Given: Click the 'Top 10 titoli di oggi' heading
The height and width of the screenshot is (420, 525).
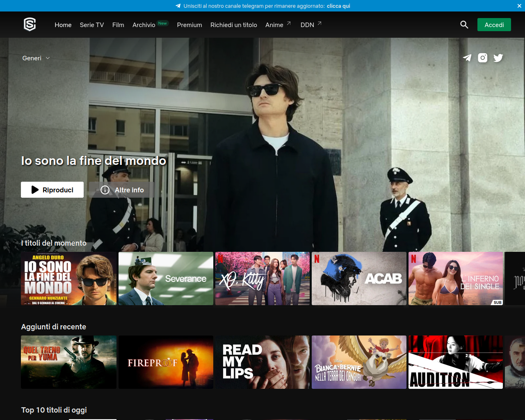Looking at the screenshot, I should coord(54,410).
